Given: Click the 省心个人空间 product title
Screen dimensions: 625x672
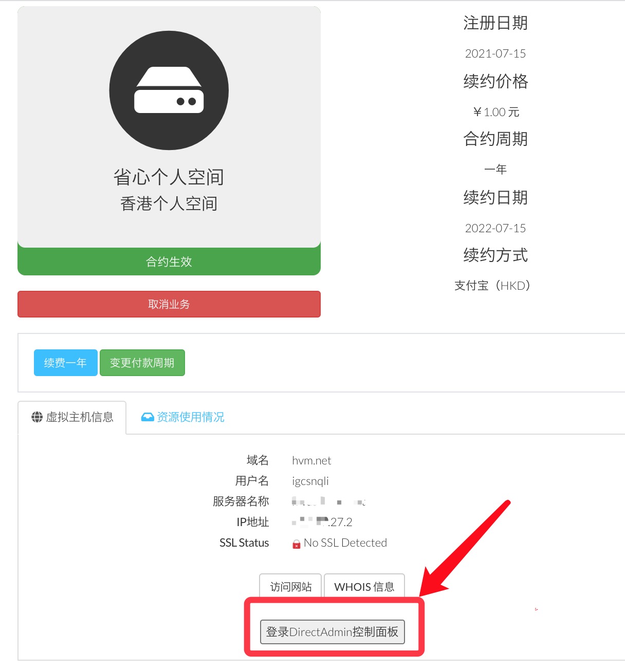Looking at the screenshot, I should [x=169, y=177].
